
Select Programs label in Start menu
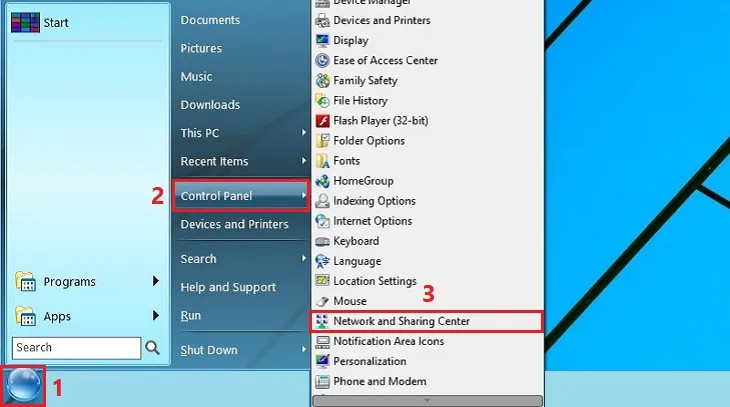pos(69,282)
